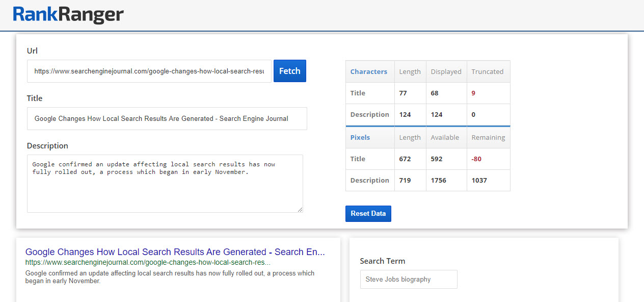Click the Available column header
This screenshot has height=302, width=644.
pos(445,138)
